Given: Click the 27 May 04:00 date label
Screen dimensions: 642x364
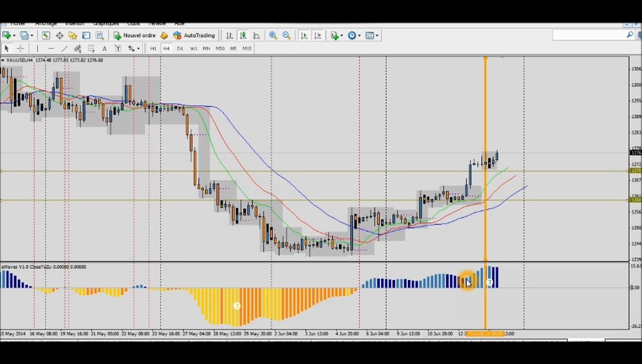Looking at the screenshot, I should pos(198,334).
